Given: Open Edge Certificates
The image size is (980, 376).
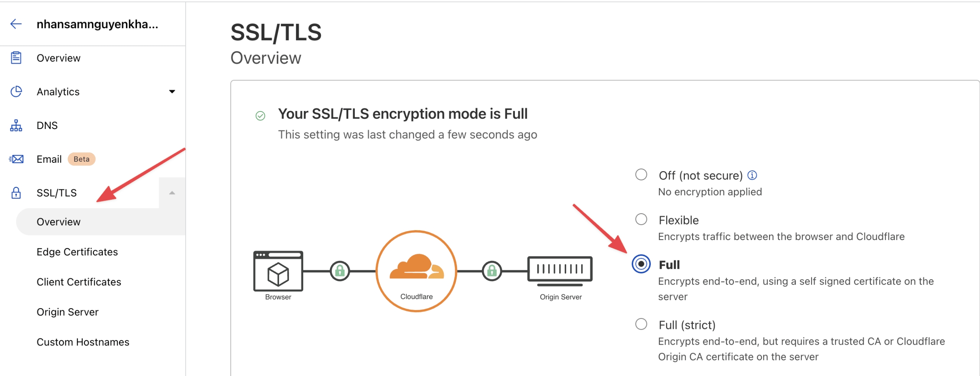Looking at the screenshot, I should click(x=77, y=252).
